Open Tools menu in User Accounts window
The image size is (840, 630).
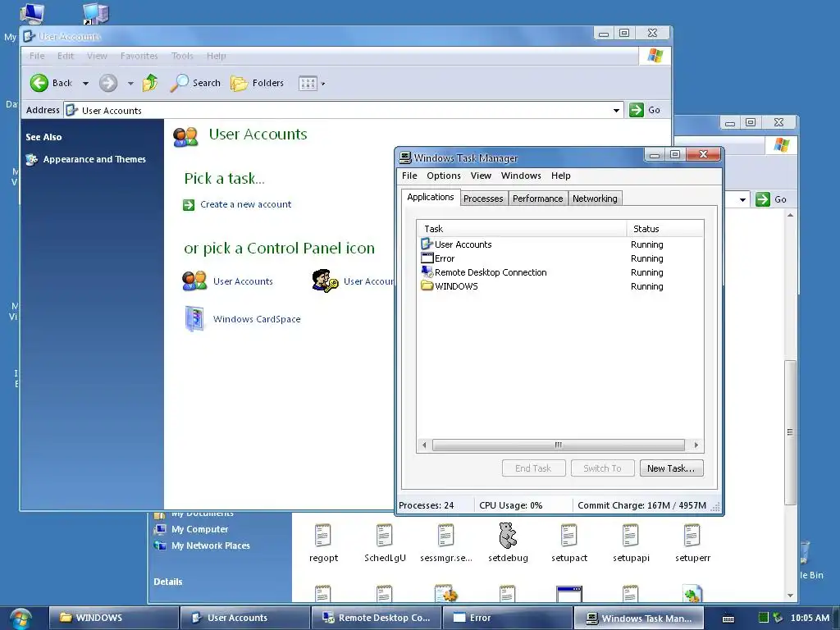click(x=182, y=56)
